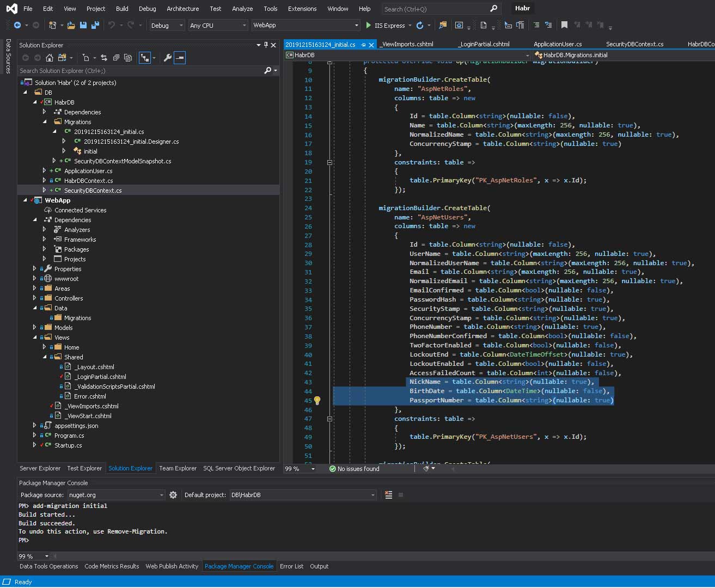Image resolution: width=715 pixels, height=588 pixels.
Task: Start debugging with the green IIS Express arrow
Action: click(369, 25)
